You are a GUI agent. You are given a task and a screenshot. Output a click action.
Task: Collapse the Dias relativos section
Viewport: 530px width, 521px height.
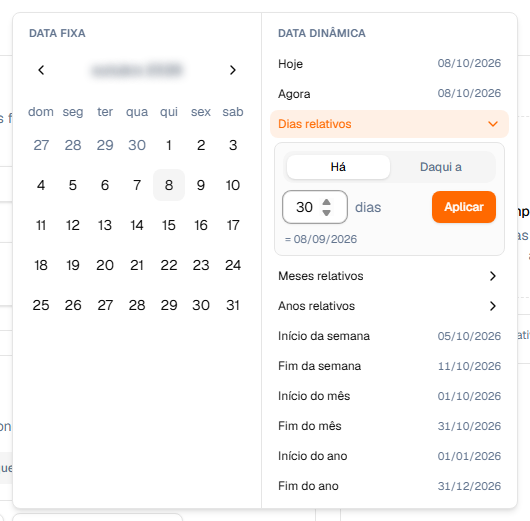[x=389, y=124]
